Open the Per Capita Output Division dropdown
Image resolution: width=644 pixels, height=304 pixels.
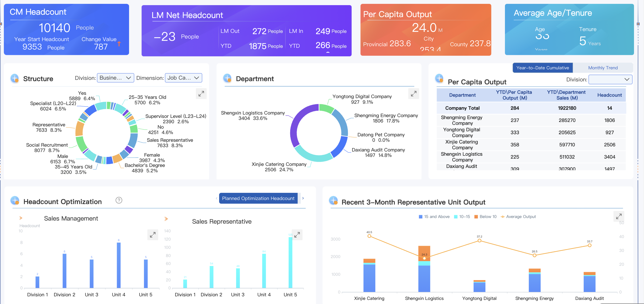610,80
